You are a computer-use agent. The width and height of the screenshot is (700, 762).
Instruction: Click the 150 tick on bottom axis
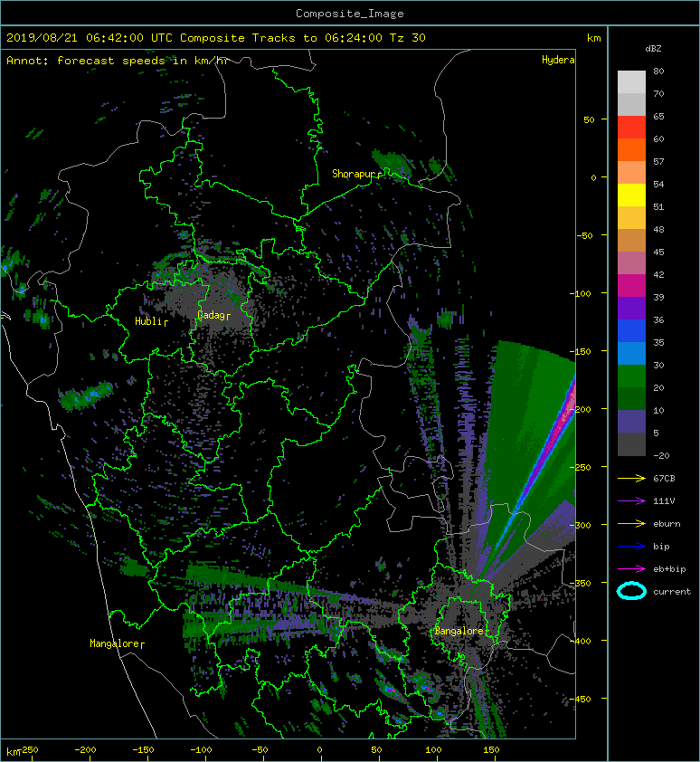(491, 750)
